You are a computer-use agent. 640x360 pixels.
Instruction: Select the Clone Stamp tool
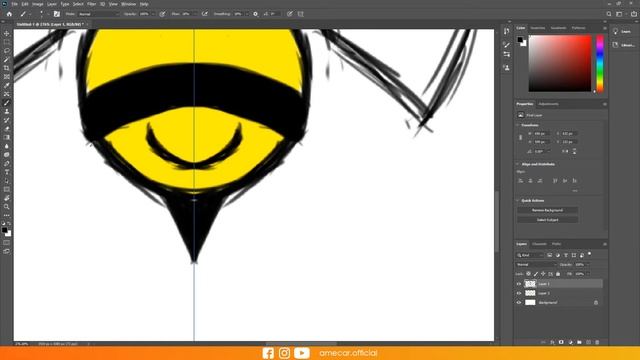tap(7, 111)
